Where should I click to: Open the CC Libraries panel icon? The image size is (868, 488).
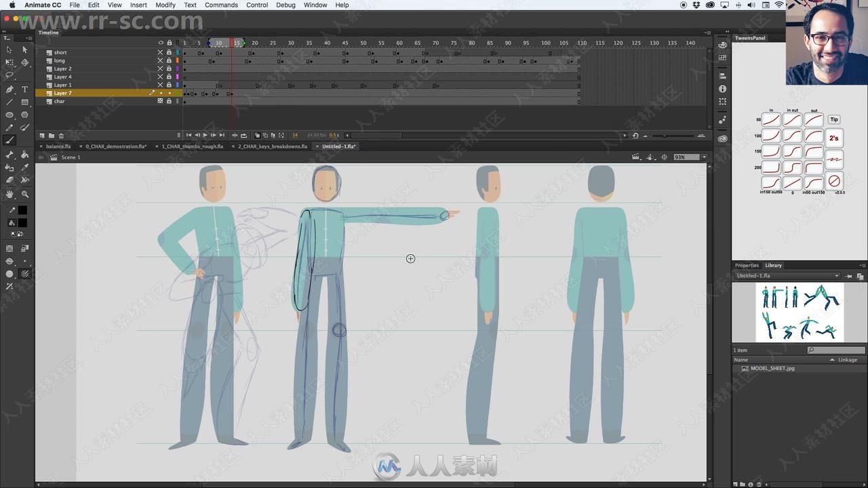pyautogui.click(x=722, y=139)
